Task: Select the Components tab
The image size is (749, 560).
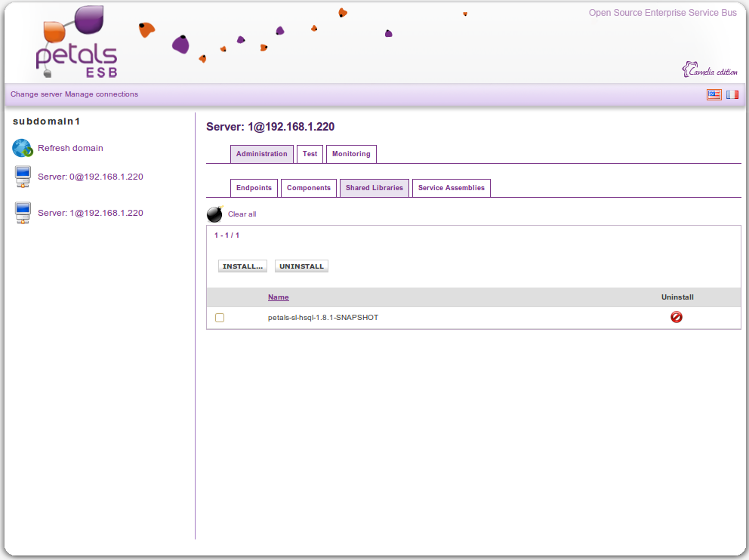Action: tap(308, 188)
